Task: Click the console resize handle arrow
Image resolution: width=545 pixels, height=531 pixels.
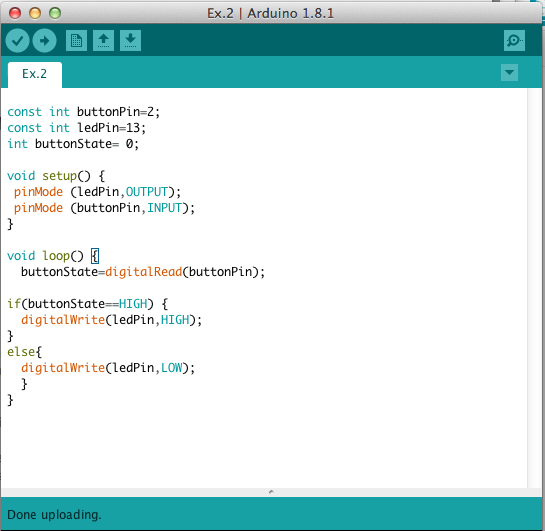Action: [x=271, y=492]
